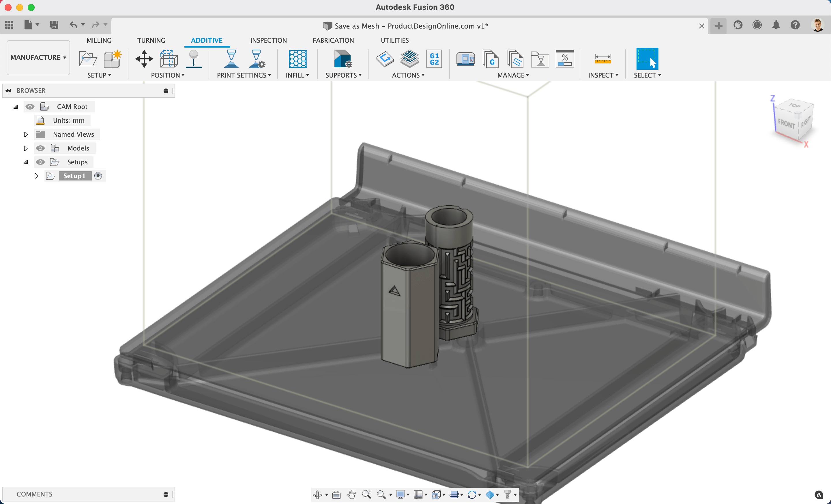Open the Job Status clock icon

click(x=757, y=25)
